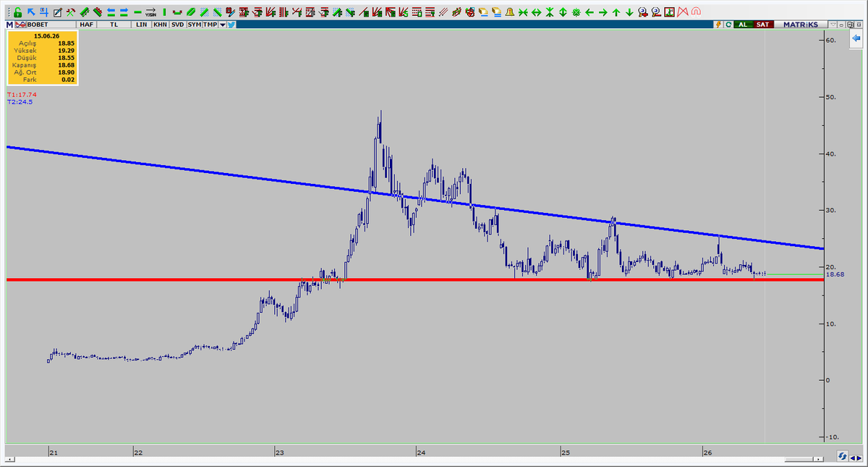Click the green right arrow icon
Image resolution: width=868 pixels, height=467 pixels.
click(603, 12)
